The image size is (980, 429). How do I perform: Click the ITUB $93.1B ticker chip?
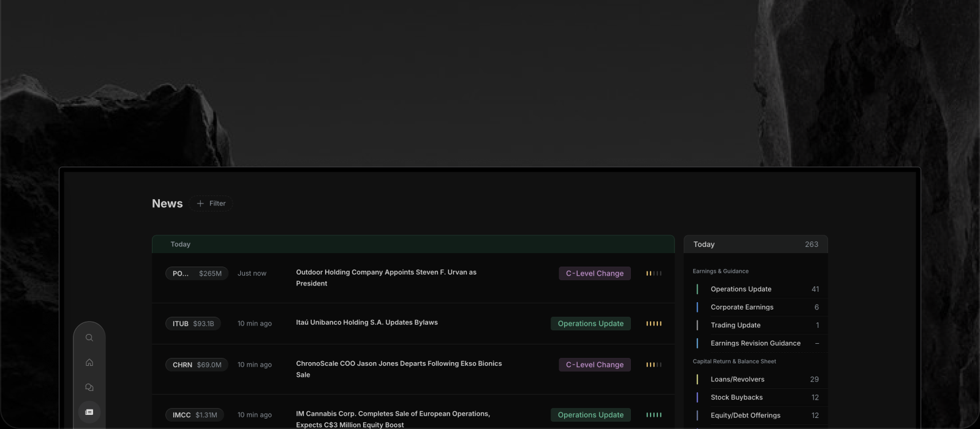(x=193, y=324)
